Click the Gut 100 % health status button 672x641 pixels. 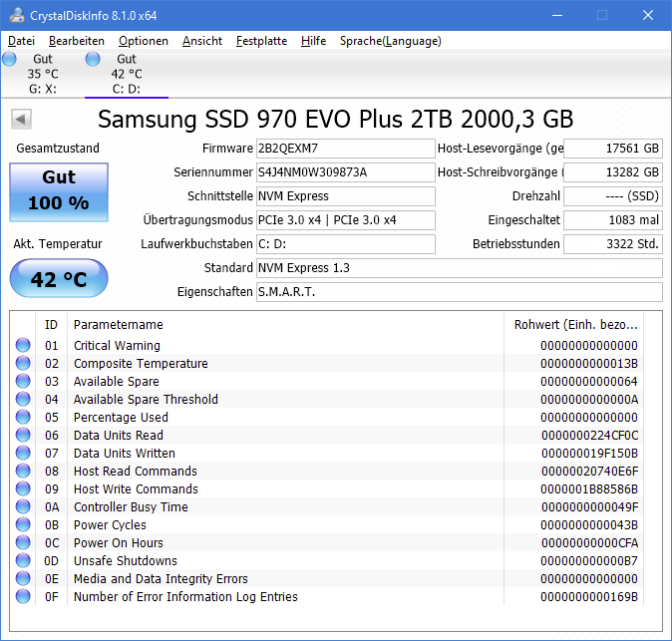(x=59, y=192)
